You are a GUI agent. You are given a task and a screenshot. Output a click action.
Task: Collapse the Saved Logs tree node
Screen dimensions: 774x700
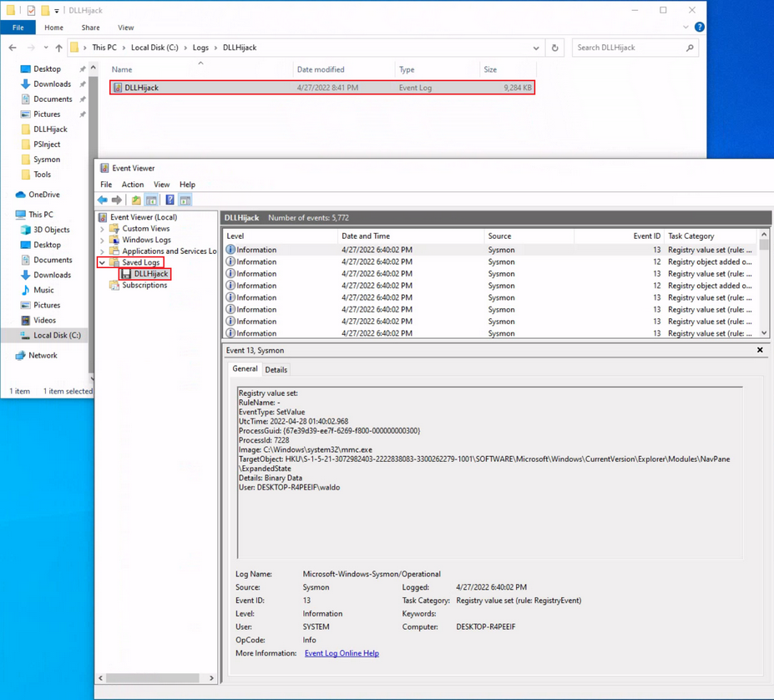click(x=102, y=261)
